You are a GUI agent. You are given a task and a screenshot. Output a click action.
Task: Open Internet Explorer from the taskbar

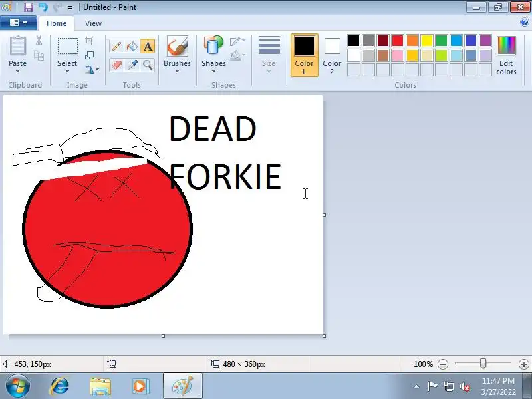pyautogui.click(x=60, y=386)
